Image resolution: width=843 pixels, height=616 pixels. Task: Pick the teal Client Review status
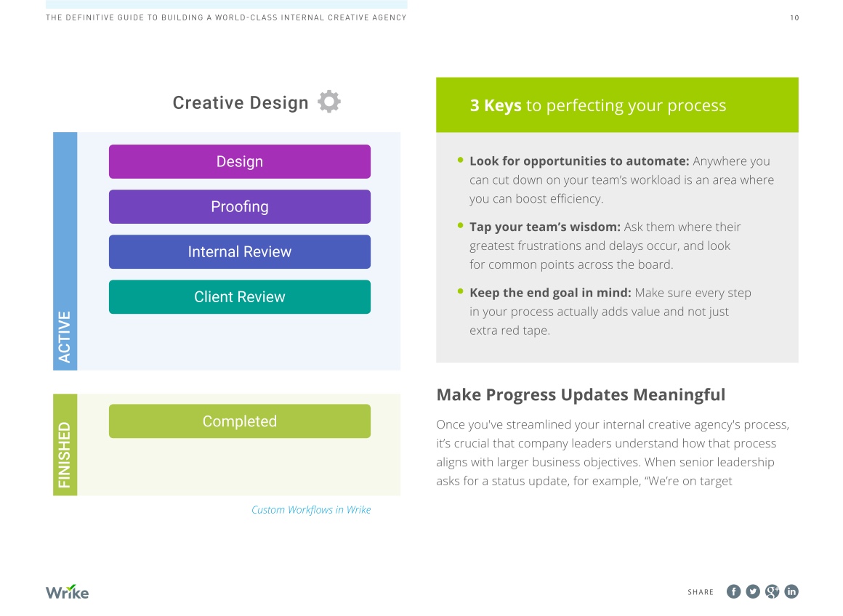(x=240, y=296)
